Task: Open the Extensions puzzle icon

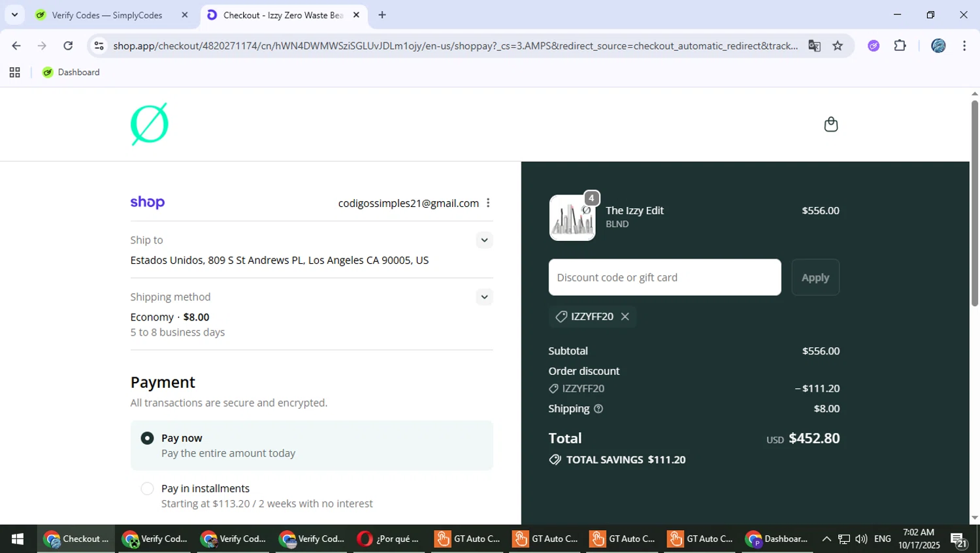Action: pyautogui.click(x=900, y=46)
